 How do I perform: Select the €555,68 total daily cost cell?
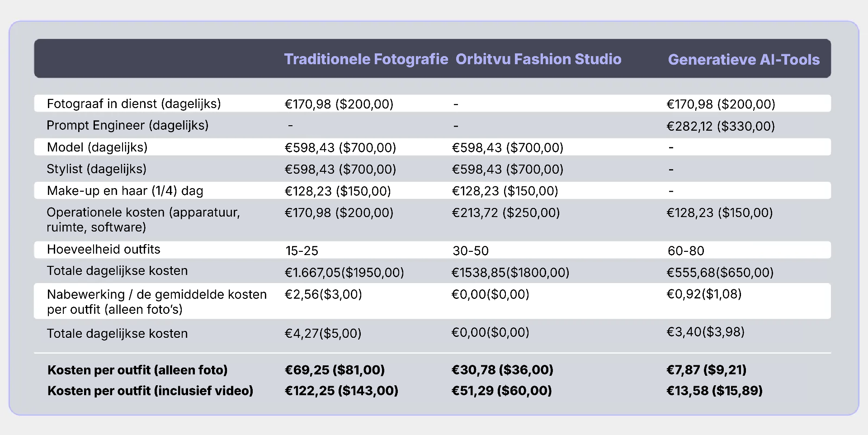click(720, 273)
